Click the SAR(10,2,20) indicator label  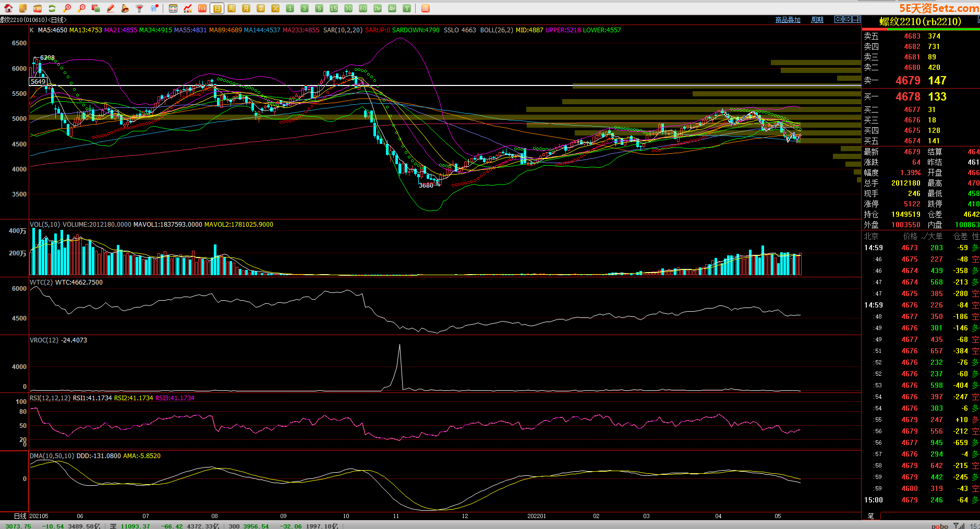pos(343,30)
